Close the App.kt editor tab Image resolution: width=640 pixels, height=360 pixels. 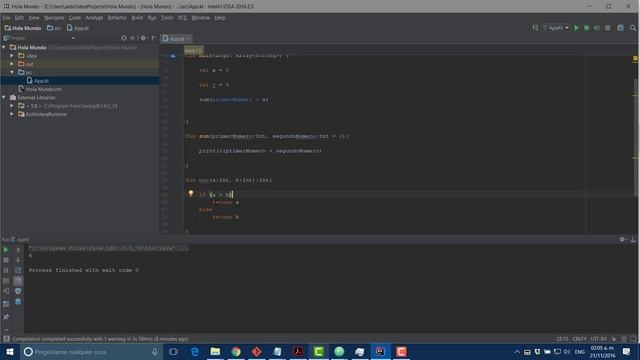[x=189, y=38]
